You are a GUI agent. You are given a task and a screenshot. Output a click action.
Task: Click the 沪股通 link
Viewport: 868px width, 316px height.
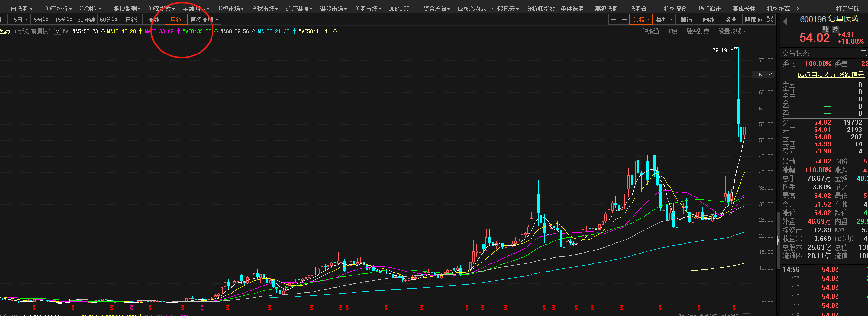651,31
